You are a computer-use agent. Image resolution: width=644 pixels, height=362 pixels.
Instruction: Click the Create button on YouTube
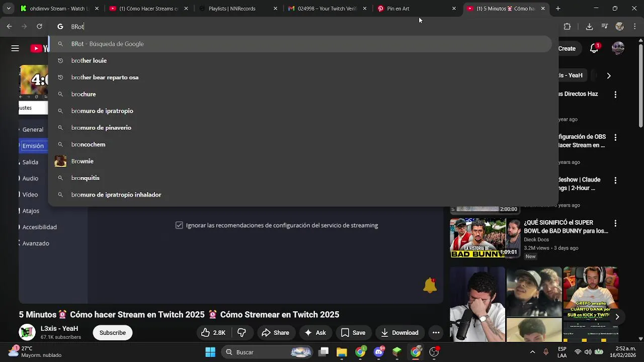[567, 48]
